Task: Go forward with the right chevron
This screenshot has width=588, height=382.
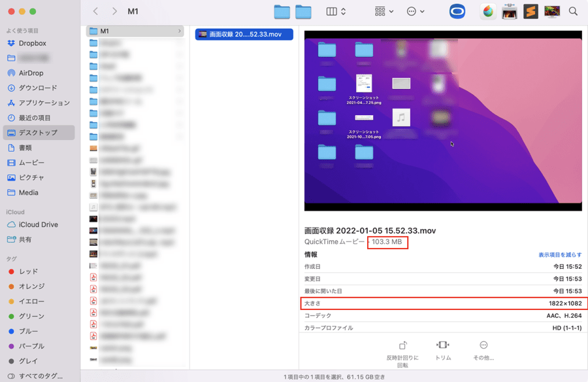Action: point(114,11)
